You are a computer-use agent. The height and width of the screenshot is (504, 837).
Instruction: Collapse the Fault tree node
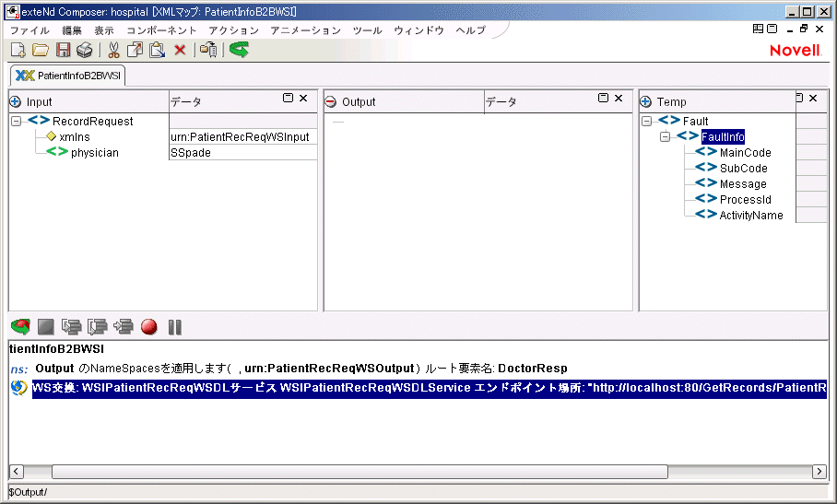(x=646, y=121)
